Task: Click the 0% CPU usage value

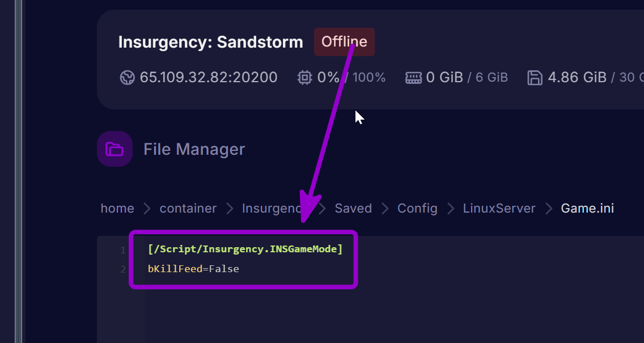Action: click(329, 77)
